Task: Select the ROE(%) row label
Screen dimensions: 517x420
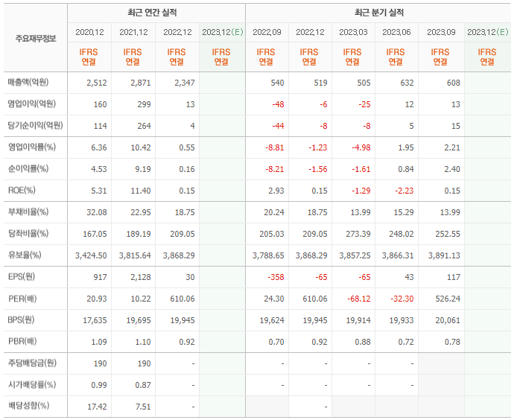Action: pos(22,191)
